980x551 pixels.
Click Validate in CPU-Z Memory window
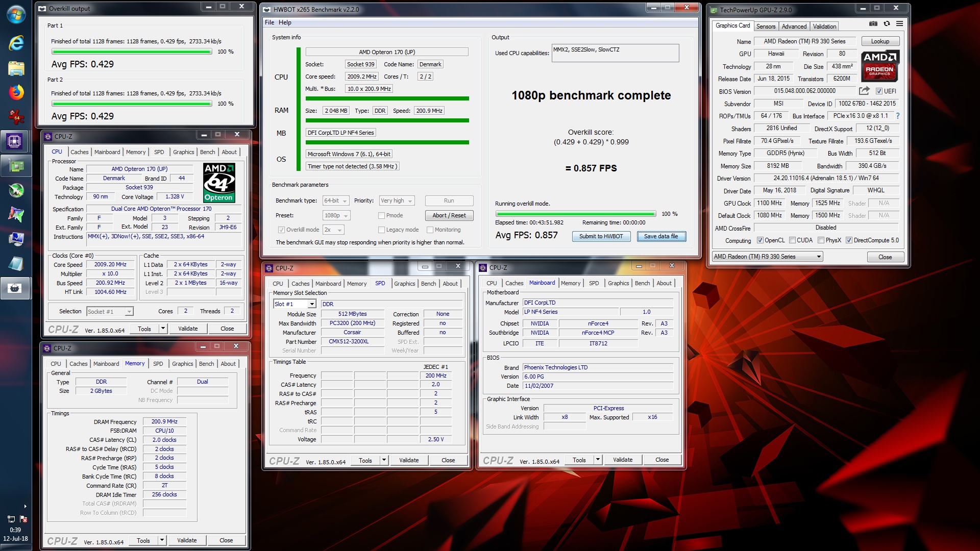(x=187, y=540)
